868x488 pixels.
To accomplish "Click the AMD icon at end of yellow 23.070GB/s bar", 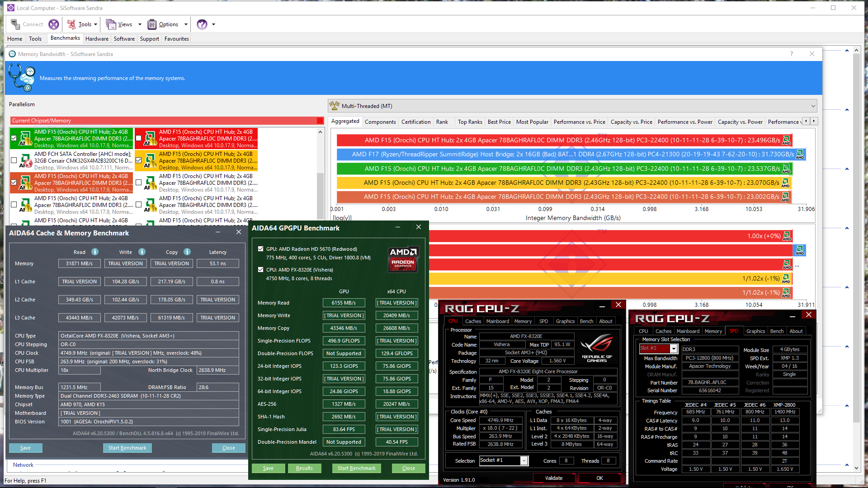I will pos(786,183).
